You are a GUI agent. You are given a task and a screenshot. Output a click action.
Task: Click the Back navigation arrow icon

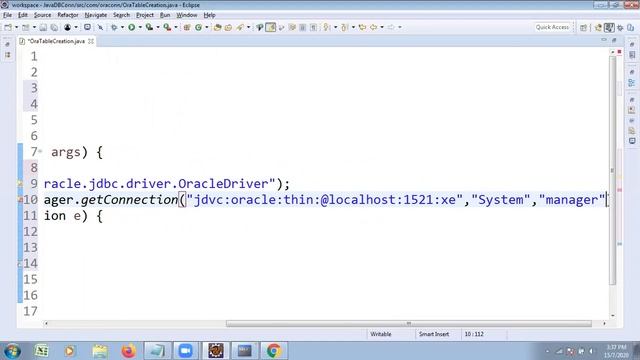coord(373,27)
